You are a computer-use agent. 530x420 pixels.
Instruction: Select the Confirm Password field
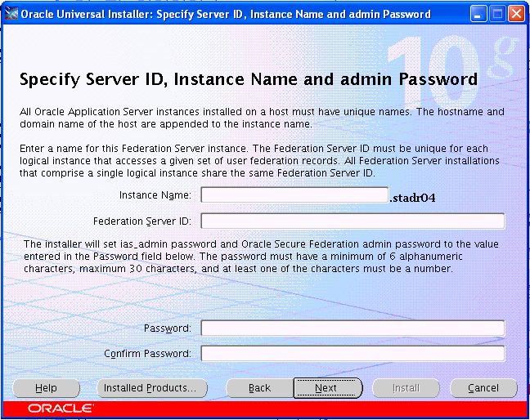pyautogui.click(x=353, y=354)
